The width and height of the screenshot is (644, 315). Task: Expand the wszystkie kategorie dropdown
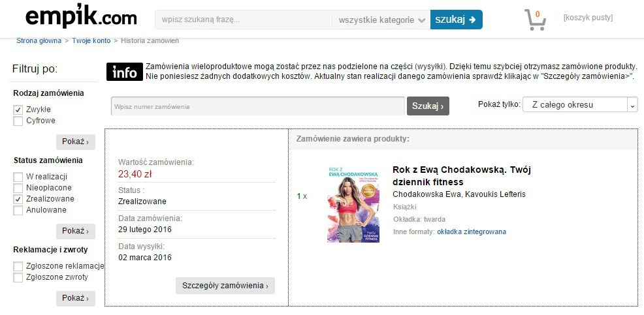point(381,20)
